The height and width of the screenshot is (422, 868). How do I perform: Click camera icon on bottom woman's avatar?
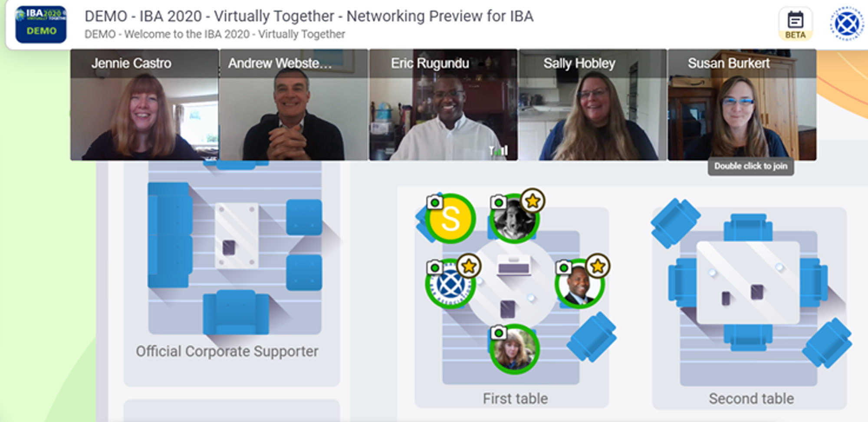coord(499,333)
